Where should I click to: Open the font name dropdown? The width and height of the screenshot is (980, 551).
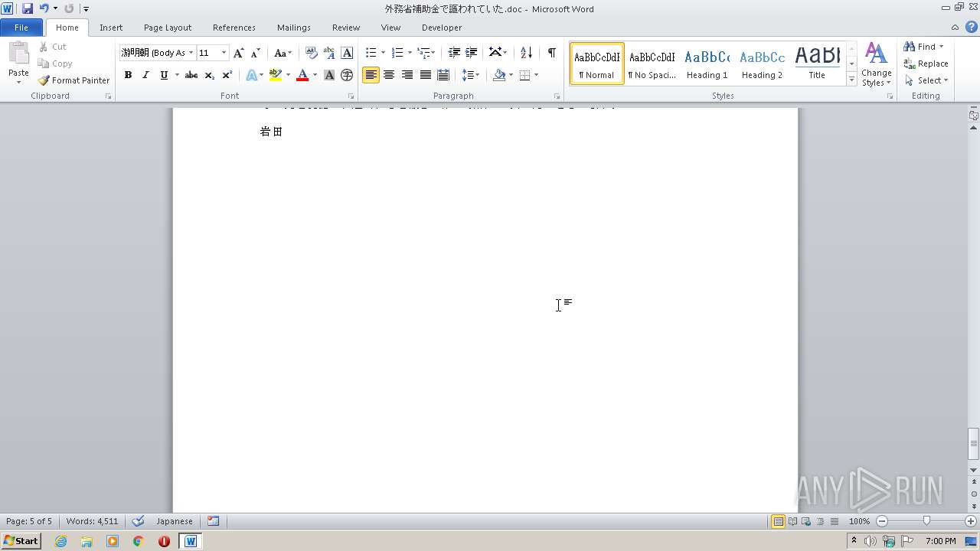click(191, 53)
